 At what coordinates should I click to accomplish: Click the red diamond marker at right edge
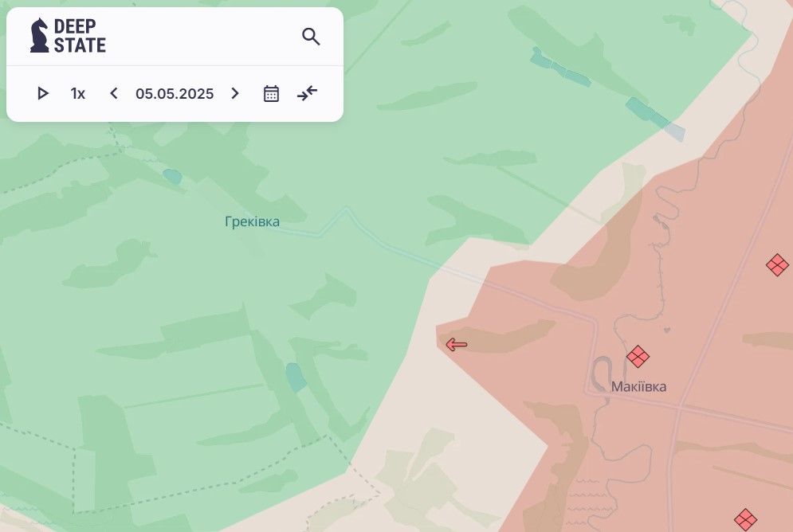[777, 265]
